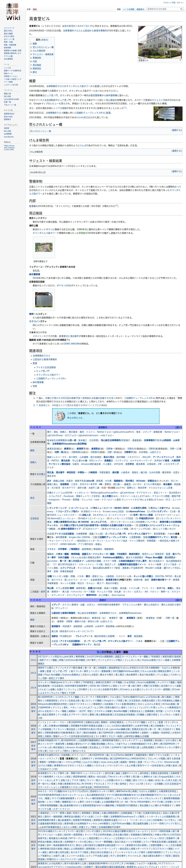
Task: Click the 唐澤貴洋Wiki logo
Action: 13,12
